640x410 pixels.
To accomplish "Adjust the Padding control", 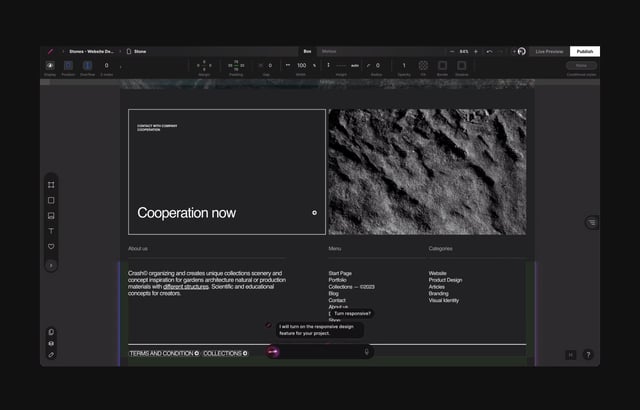I will click(236, 65).
